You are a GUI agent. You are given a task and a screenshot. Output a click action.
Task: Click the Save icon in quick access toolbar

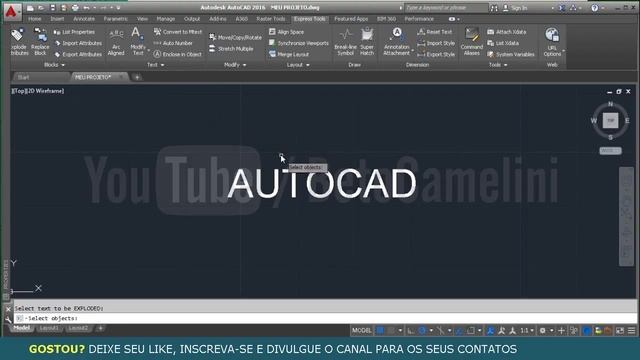click(x=53, y=8)
